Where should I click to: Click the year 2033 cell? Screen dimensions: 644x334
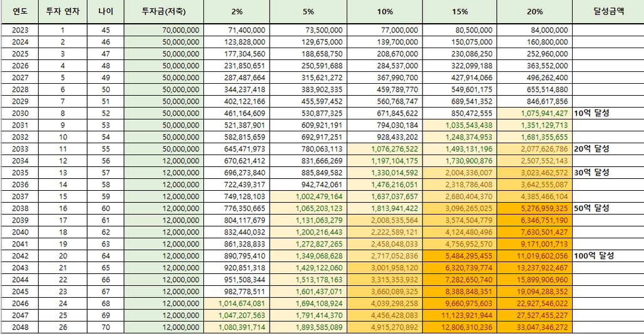point(20,149)
